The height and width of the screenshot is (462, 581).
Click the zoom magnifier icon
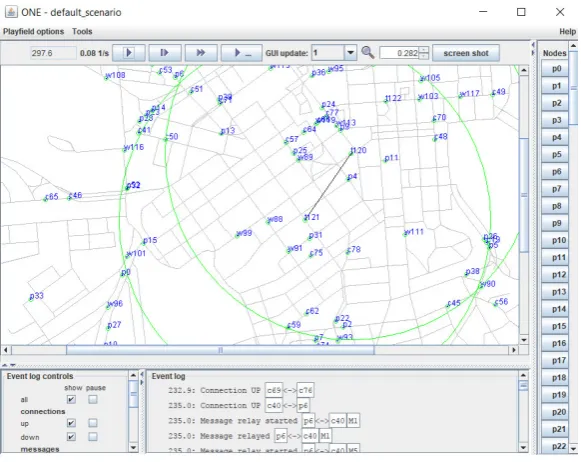coord(368,53)
